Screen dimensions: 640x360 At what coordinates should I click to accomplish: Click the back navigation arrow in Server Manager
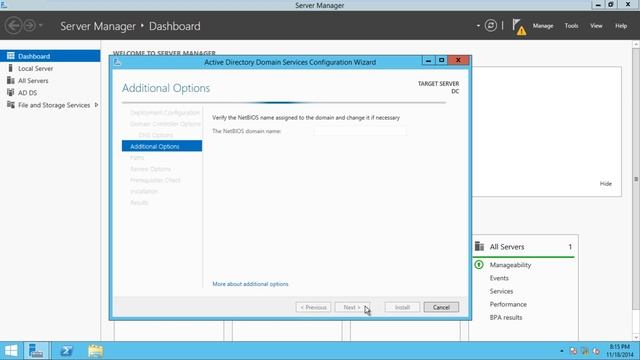click(x=13, y=25)
